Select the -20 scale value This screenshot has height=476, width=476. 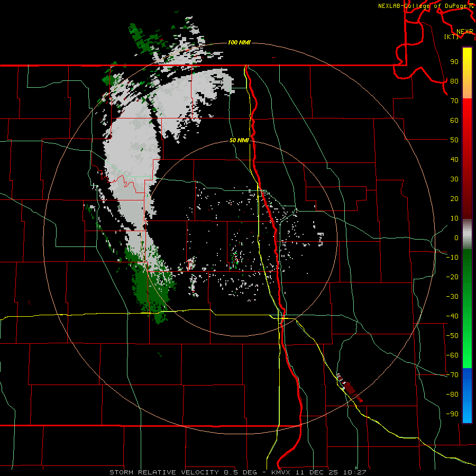coord(452,277)
